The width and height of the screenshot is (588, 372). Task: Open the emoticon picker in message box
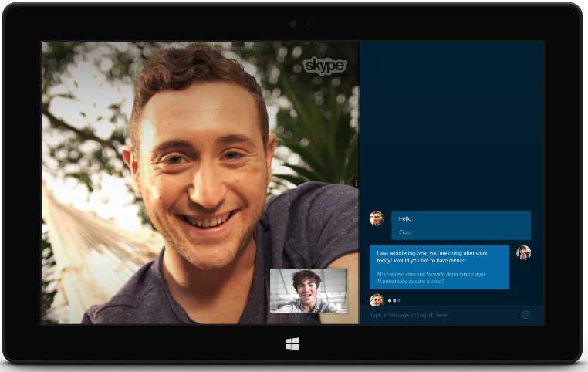(525, 315)
